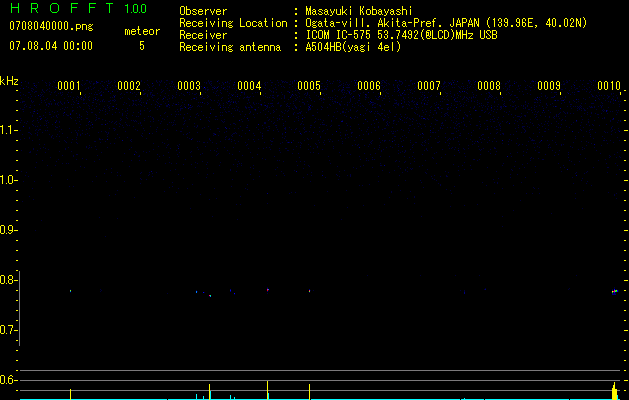The height and width of the screenshot is (400, 629).
Task: Click the 1.1 frequency axis label
Action: [x=8, y=130]
